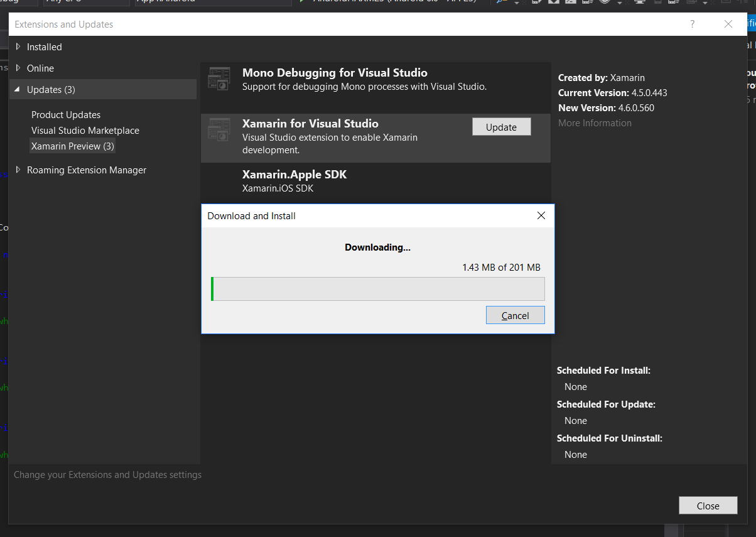Image resolution: width=756 pixels, height=537 pixels.
Task: Click the download progress bar
Action: 378,289
